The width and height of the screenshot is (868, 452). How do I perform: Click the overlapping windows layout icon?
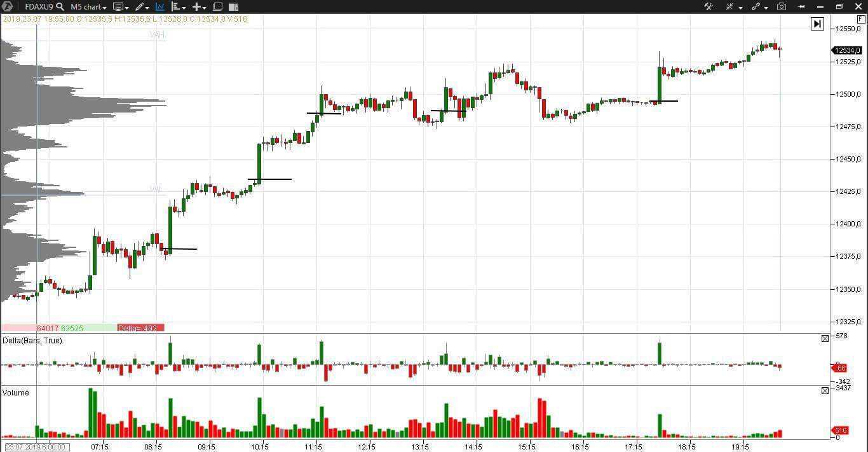tap(217, 7)
